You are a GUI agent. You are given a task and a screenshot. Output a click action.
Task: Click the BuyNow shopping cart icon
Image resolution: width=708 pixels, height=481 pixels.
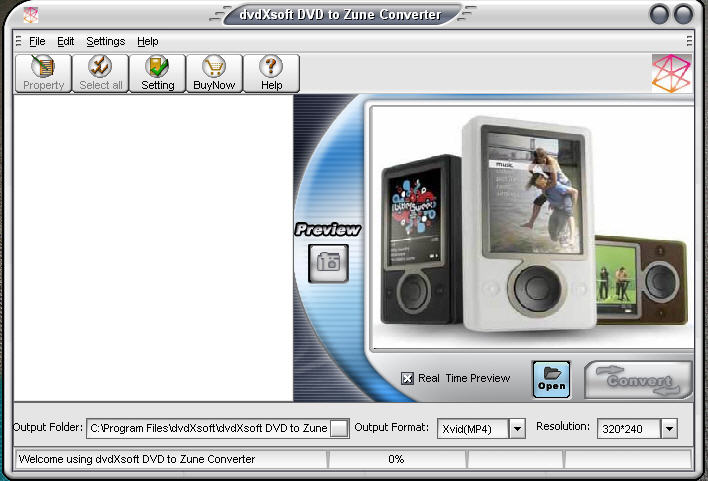214,74
